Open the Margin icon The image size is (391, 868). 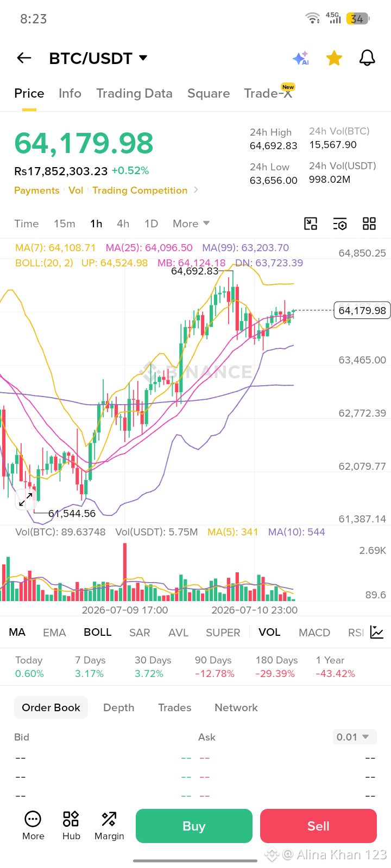tap(109, 826)
